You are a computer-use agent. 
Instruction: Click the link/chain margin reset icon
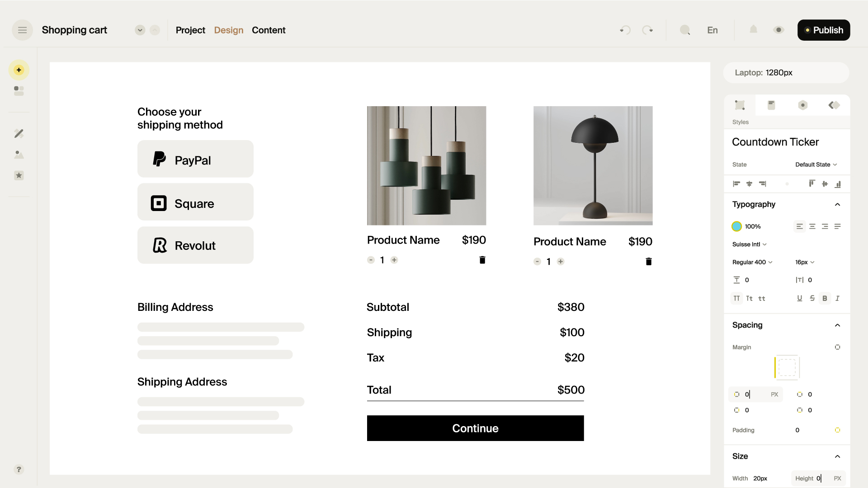pyautogui.click(x=838, y=347)
